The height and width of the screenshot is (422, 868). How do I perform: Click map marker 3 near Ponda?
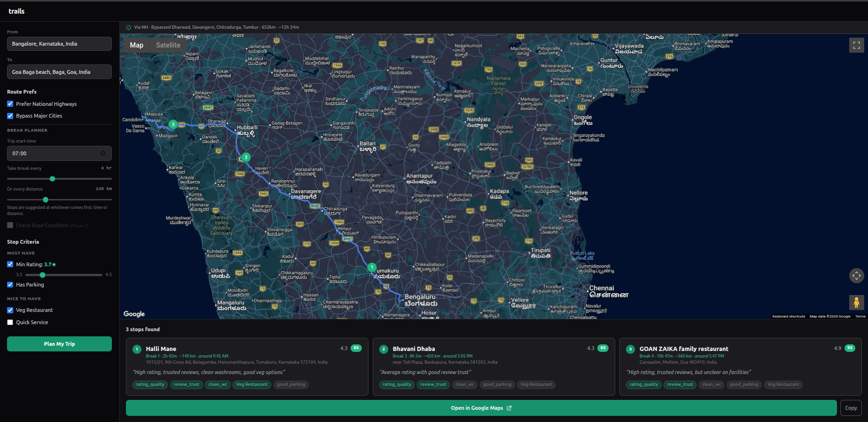[x=173, y=125]
